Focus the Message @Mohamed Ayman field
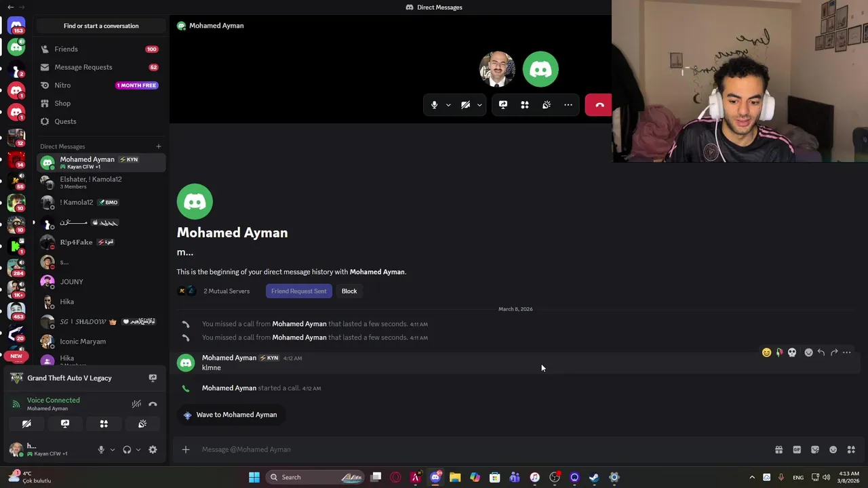This screenshot has width=868, height=488. pos(481,449)
